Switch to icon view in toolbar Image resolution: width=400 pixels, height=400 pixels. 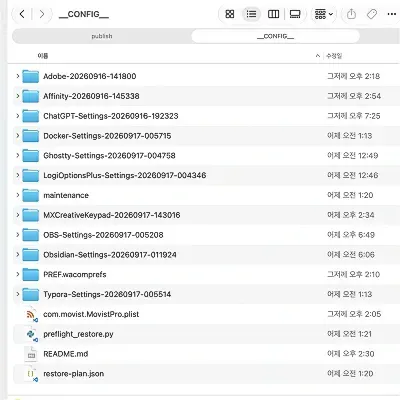[230, 14]
